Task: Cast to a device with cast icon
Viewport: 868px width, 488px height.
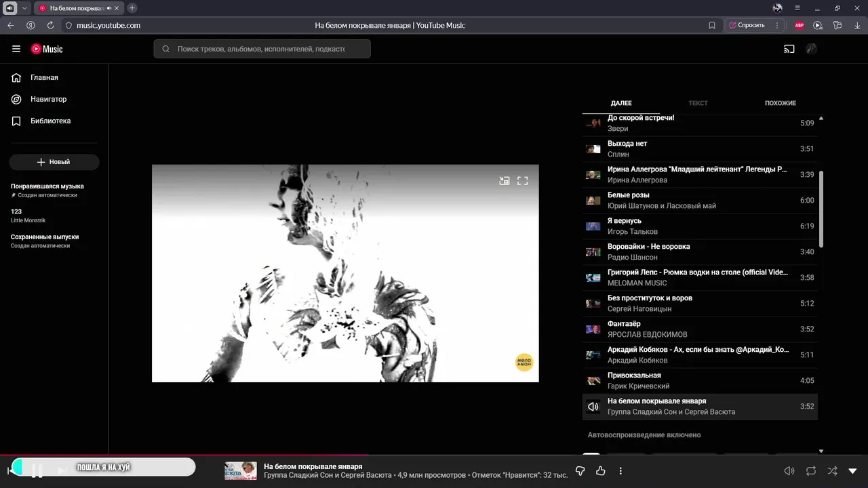Action: [789, 49]
